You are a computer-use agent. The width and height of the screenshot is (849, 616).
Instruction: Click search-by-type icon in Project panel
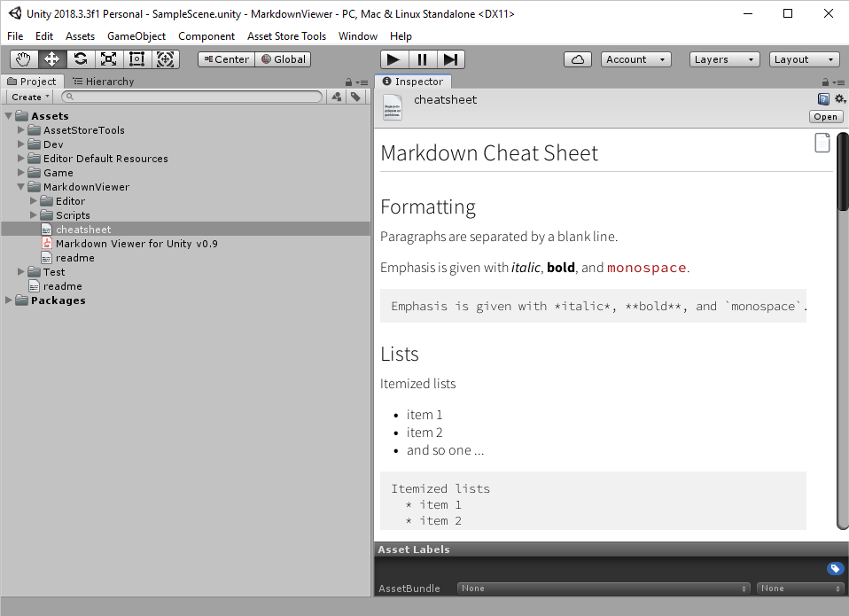pos(337,97)
